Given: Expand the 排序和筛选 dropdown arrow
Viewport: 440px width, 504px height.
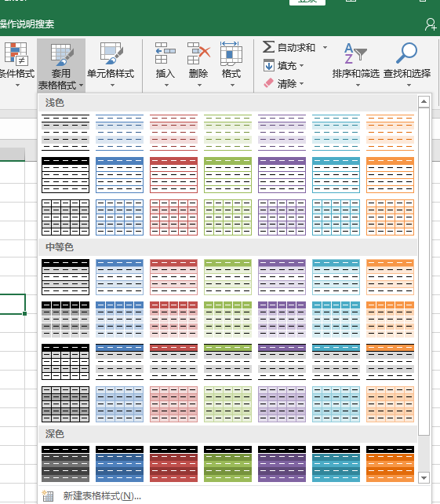Looking at the screenshot, I should click(x=358, y=86).
